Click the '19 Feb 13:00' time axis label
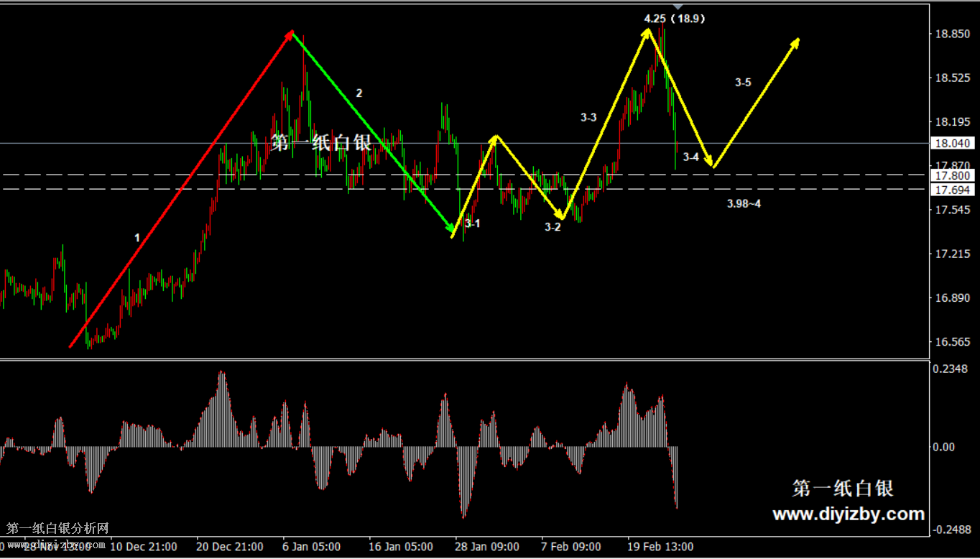The height and width of the screenshot is (559, 980). point(660,547)
